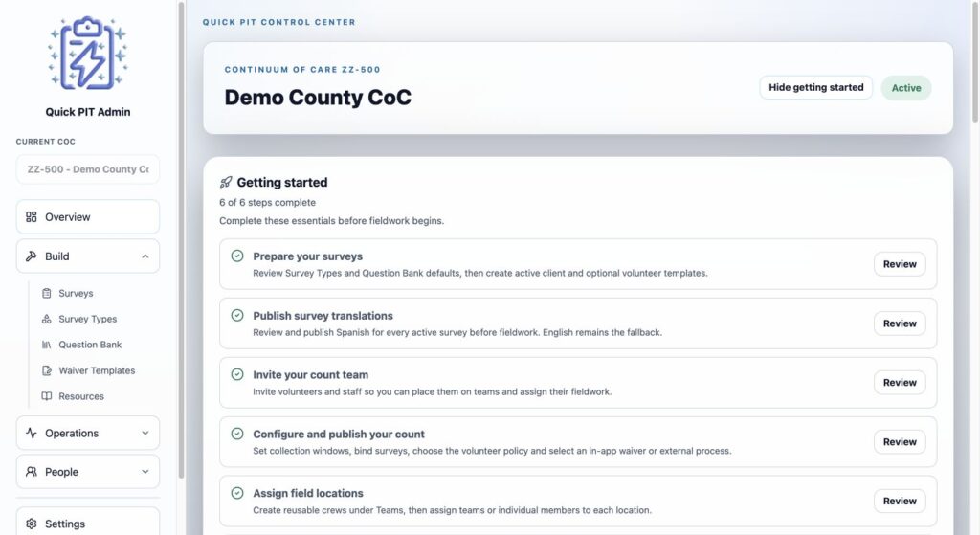Click check circle beside Invite your count team

(x=237, y=374)
